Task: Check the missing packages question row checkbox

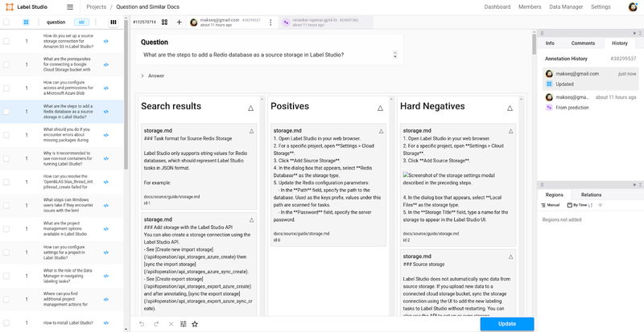Action: click(x=6, y=135)
